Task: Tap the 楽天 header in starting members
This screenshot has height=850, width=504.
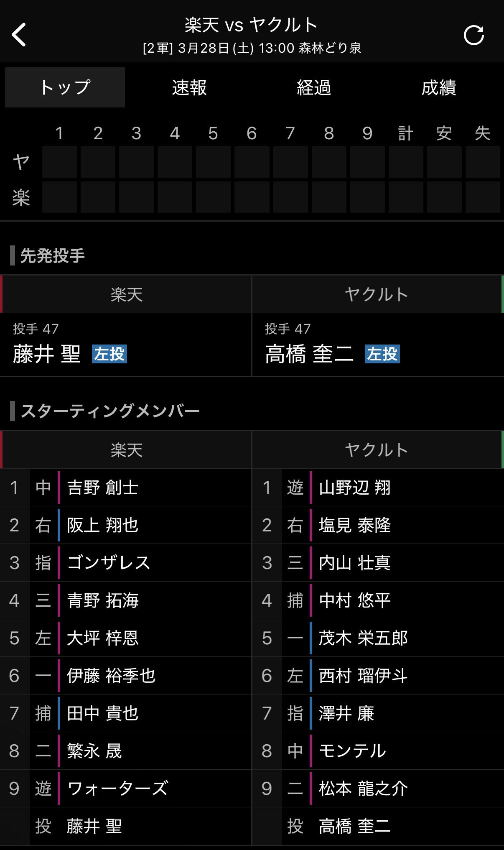Action: [126, 450]
